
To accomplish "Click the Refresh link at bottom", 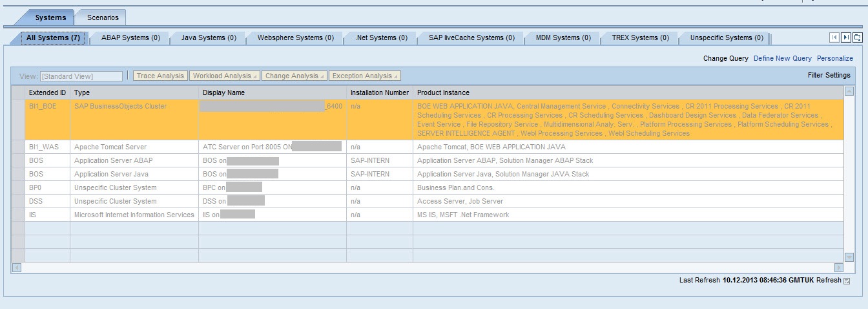I will click(x=829, y=280).
